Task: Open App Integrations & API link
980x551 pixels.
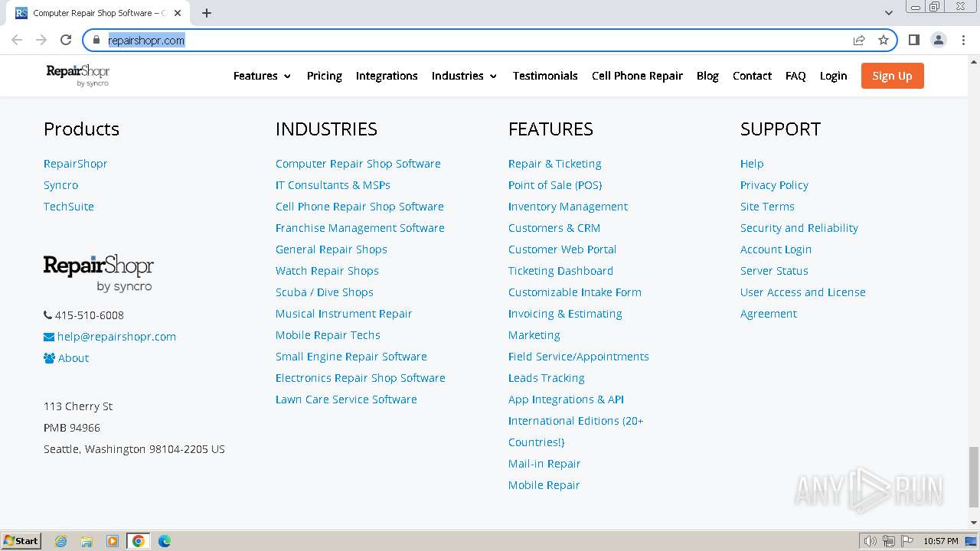Action: pyautogui.click(x=566, y=399)
